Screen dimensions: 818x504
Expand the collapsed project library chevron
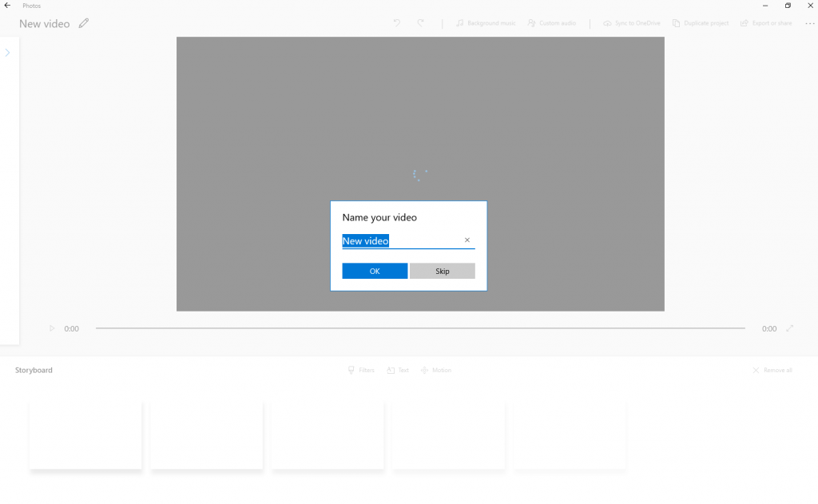pos(7,53)
